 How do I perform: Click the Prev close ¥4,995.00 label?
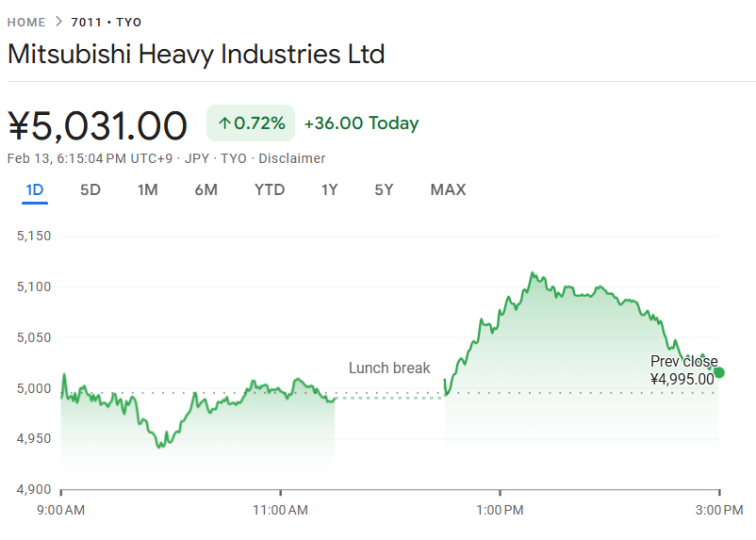click(683, 370)
